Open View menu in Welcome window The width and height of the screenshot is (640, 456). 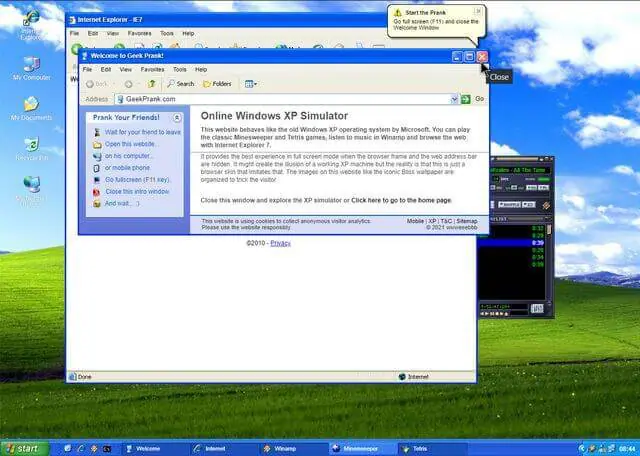pyautogui.click(x=126, y=69)
